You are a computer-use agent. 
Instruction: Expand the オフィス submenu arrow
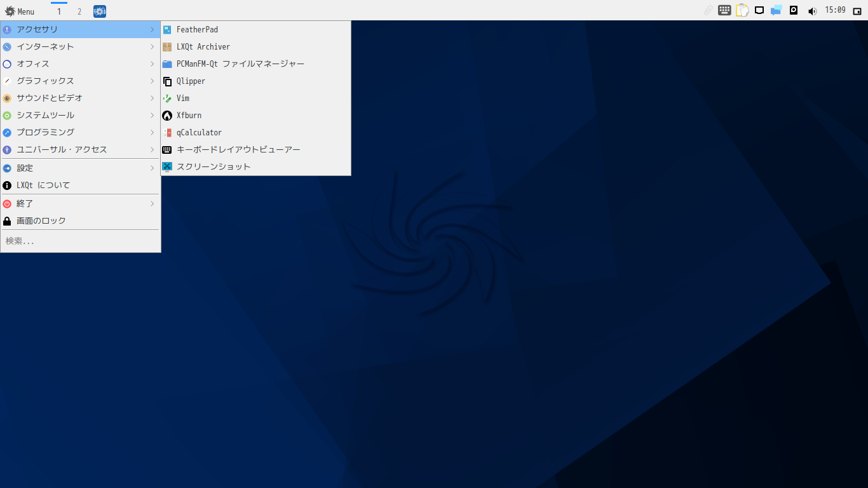(x=153, y=64)
